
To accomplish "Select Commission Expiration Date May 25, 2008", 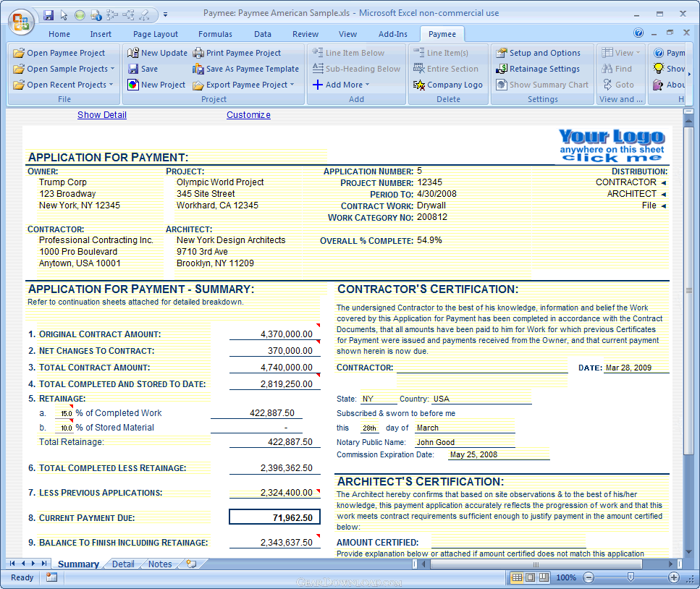I will coord(499,454).
